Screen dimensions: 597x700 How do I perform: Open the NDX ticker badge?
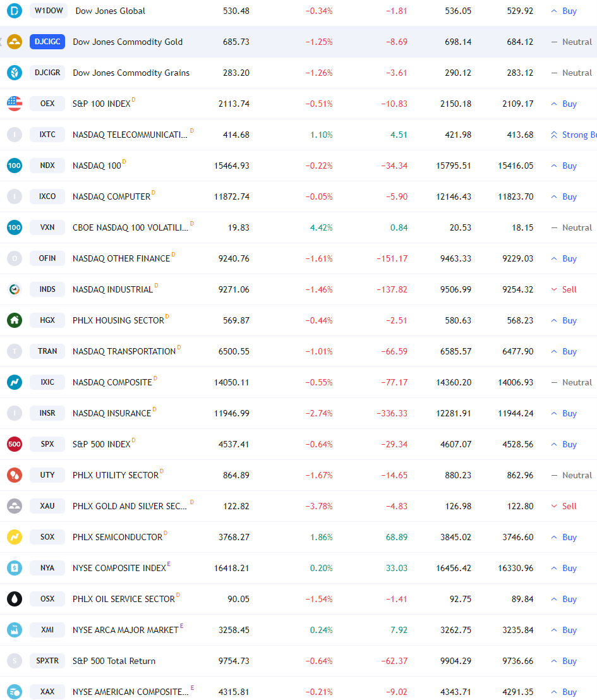(47, 166)
